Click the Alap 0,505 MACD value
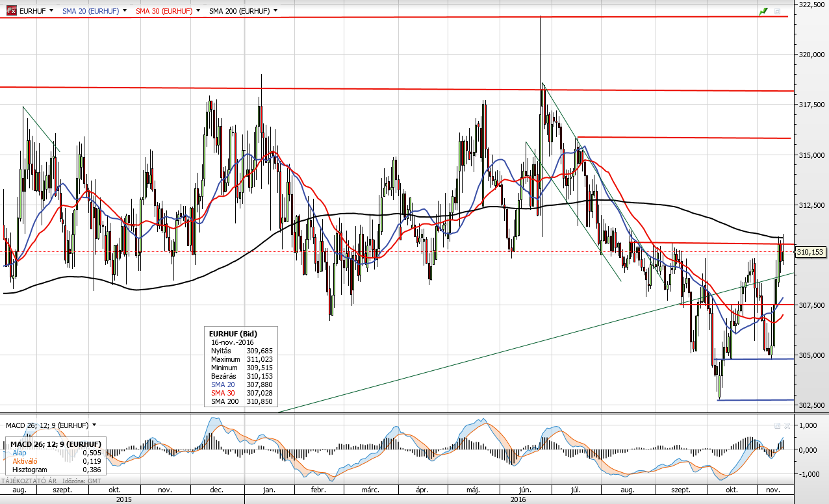This screenshot has height=504, width=829. pos(55,453)
